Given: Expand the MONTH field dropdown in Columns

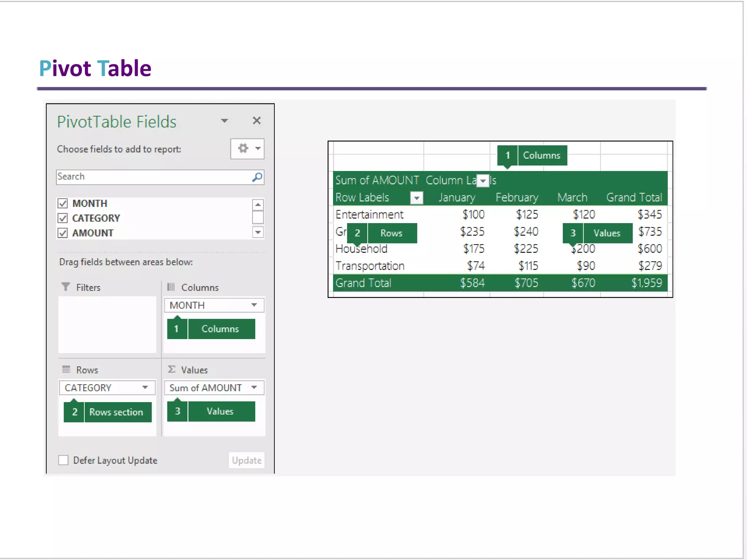Looking at the screenshot, I should point(254,305).
